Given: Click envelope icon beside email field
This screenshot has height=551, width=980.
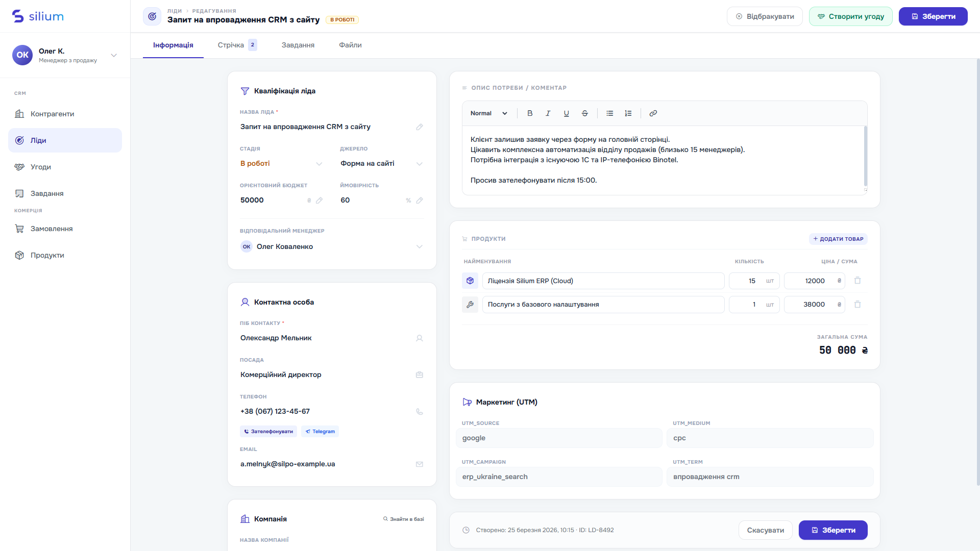Looking at the screenshot, I should (420, 464).
